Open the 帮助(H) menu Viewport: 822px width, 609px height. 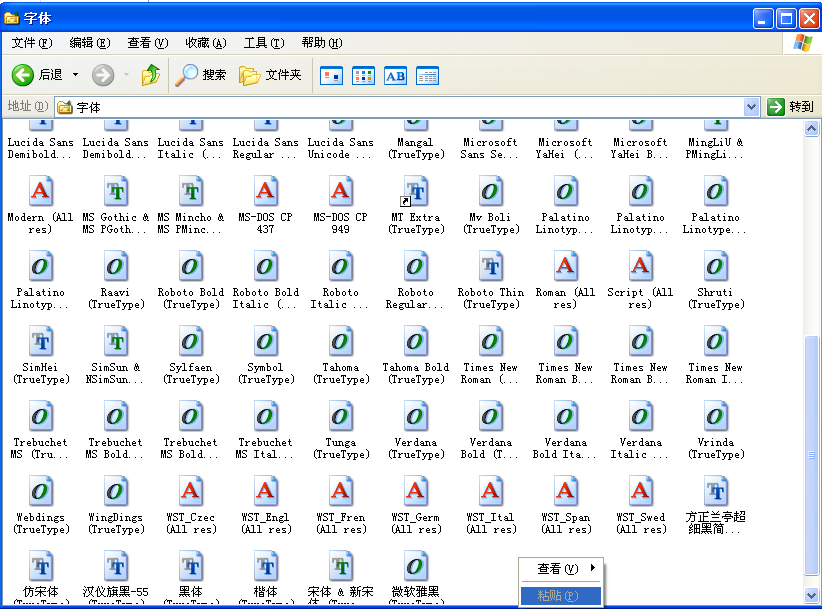pyautogui.click(x=322, y=43)
